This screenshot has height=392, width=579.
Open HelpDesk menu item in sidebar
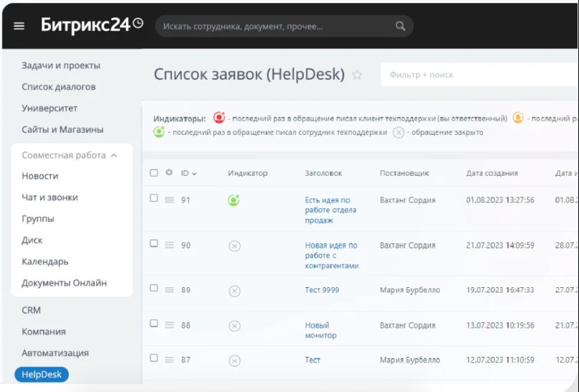click(x=42, y=374)
